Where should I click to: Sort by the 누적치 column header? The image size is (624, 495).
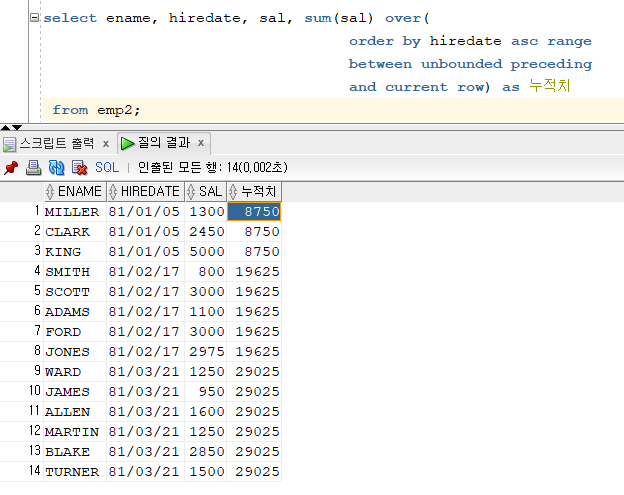[x=254, y=191]
